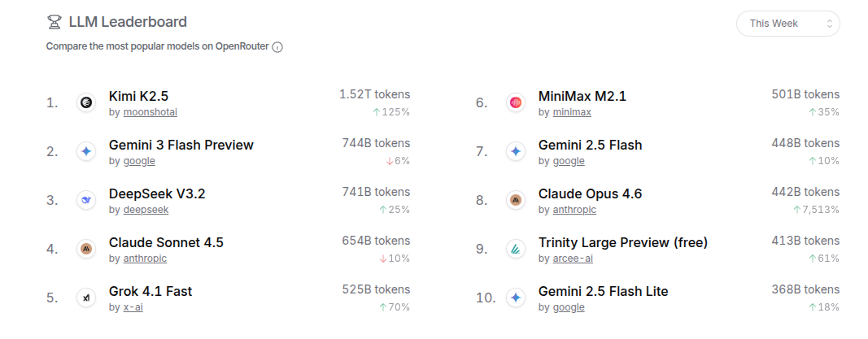Click the Kimi K2.5 moonshot logo icon

[86, 102]
